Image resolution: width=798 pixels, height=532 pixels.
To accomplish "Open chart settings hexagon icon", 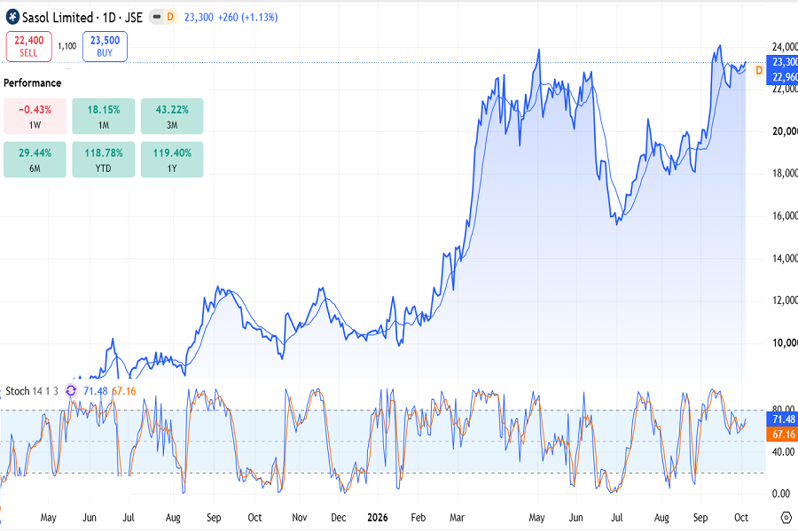I will (786, 518).
